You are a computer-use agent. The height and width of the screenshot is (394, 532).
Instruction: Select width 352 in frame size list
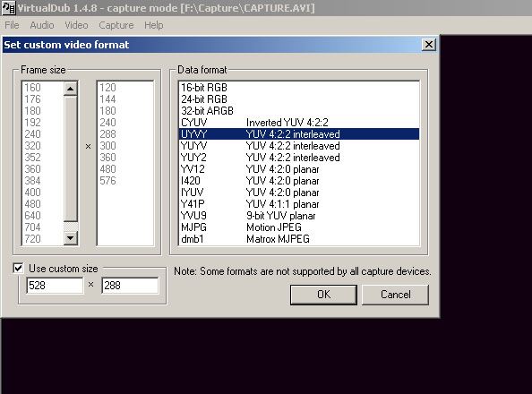pos(43,157)
